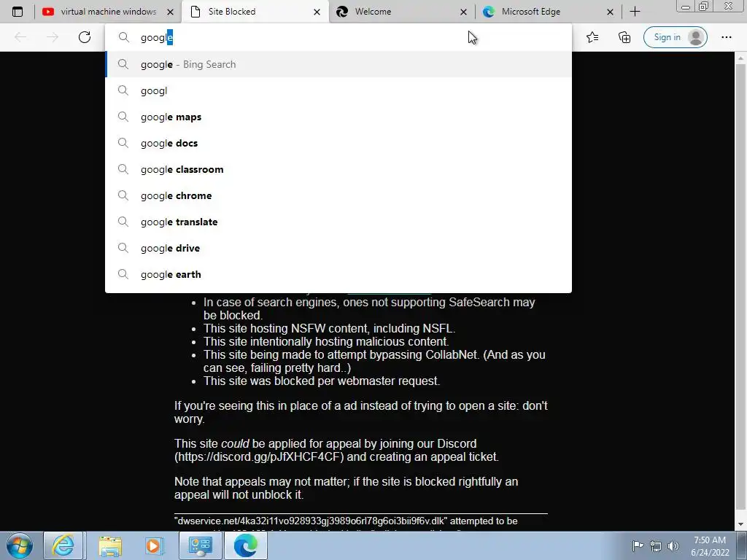
Task: Click the address bar containing google
Action: click(x=338, y=37)
